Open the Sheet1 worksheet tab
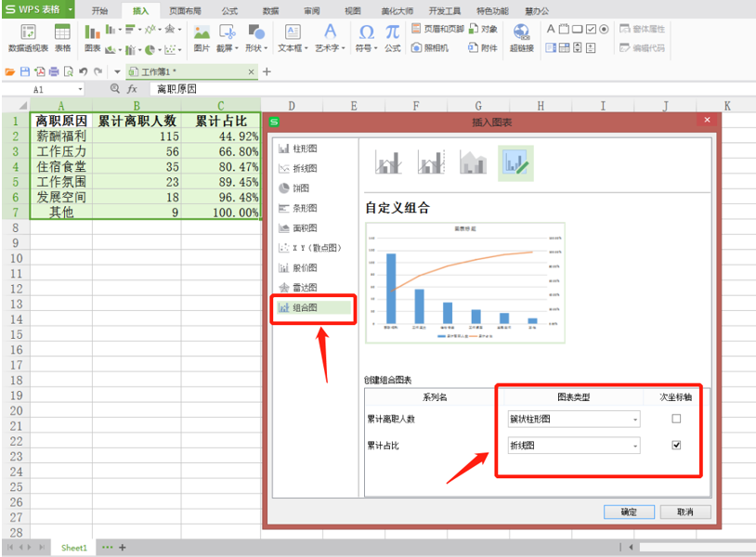756x557 pixels. tap(73, 548)
